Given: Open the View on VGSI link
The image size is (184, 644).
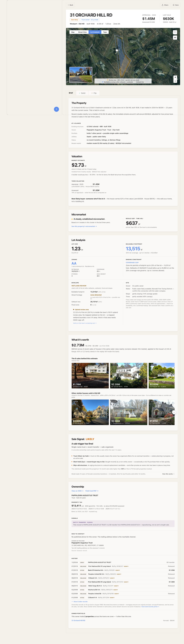Looking at the screenshot, I should click(77, 491).
